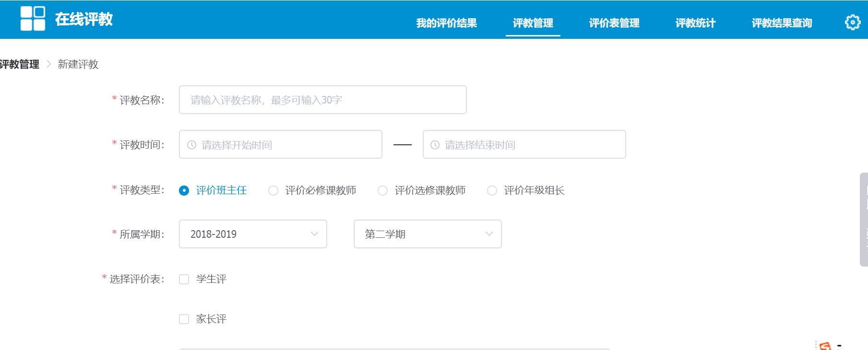Select the 评价必修课教师 radio option
The image size is (868, 350).
click(x=273, y=190)
